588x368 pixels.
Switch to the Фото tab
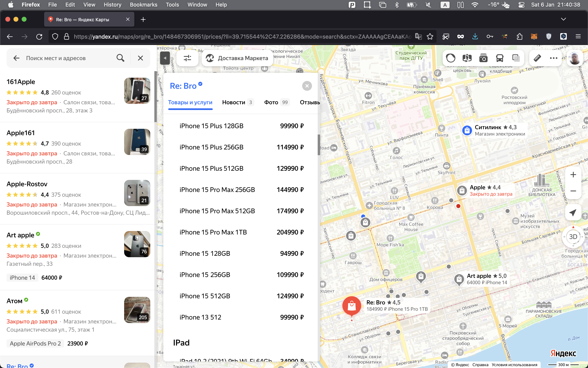[x=277, y=102]
